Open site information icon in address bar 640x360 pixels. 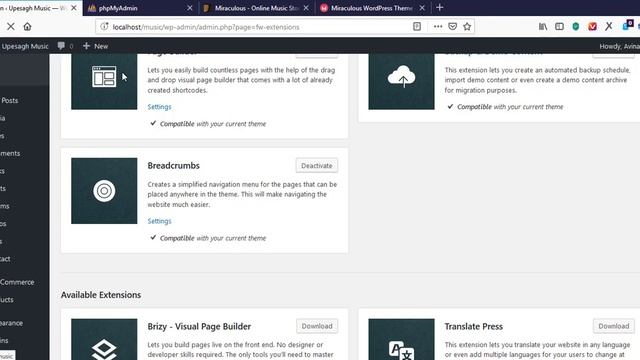click(x=104, y=27)
